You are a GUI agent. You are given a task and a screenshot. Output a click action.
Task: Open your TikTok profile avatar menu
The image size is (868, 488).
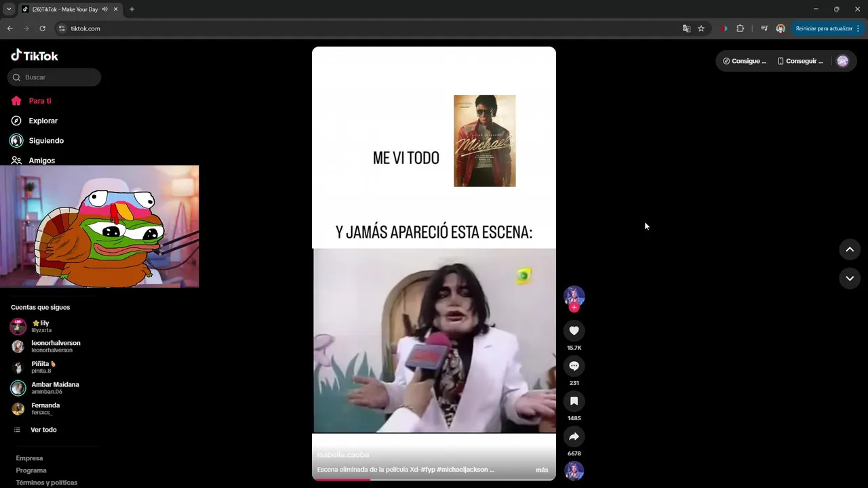[843, 61]
